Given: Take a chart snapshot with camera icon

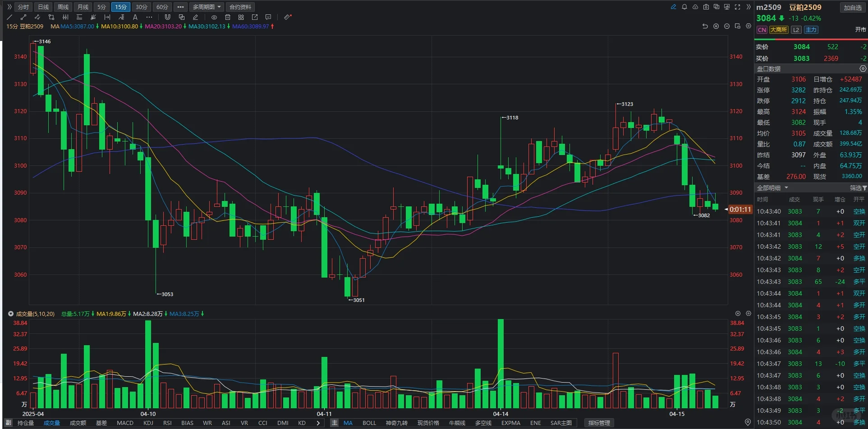Looking at the screenshot, I should pyautogui.click(x=706, y=7).
